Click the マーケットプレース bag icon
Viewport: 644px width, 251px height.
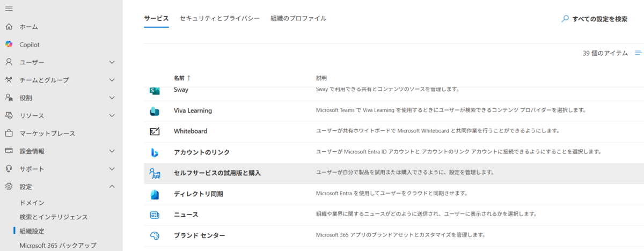tap(9, 133)
